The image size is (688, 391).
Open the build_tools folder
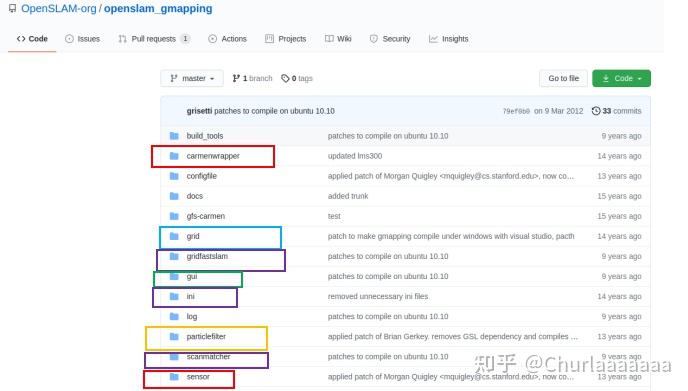205,136
